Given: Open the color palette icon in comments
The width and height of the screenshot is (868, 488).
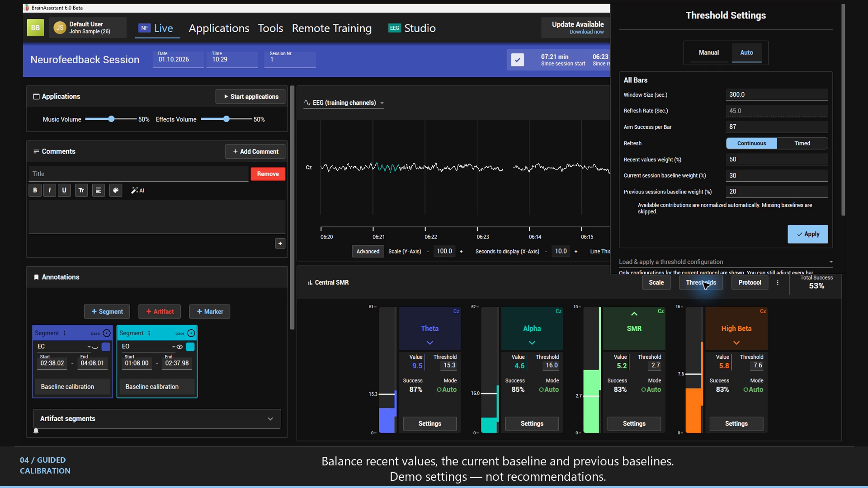Looking at the screenshot, I should (116, 190).
